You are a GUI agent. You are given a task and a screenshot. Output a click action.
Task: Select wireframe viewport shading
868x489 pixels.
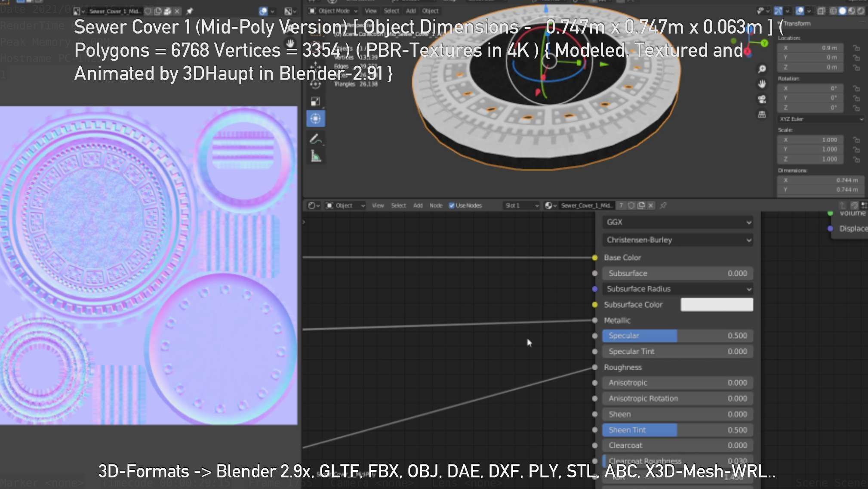coord(833,11)
